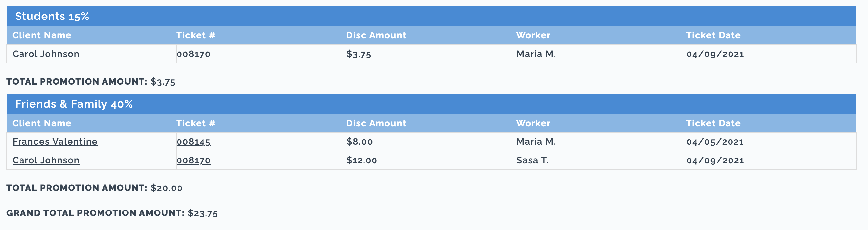
Task: Select the Sasa T. worker cell
Action: (601, 160)
